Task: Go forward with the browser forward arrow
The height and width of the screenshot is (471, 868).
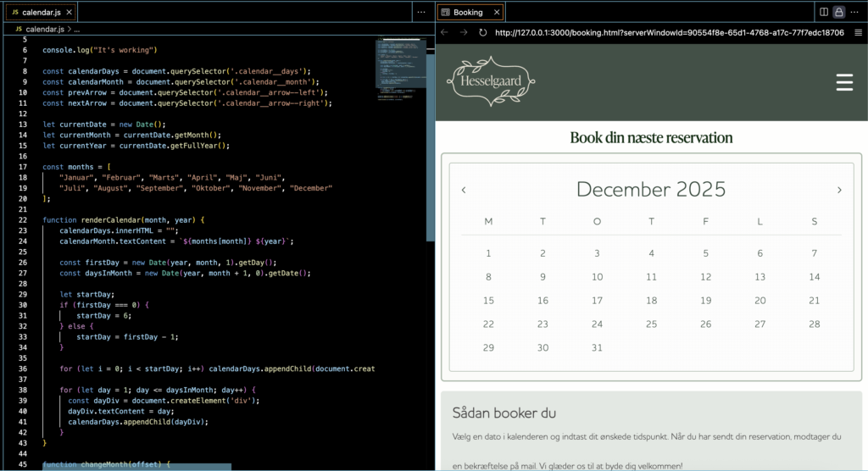Action: (464, 33)
